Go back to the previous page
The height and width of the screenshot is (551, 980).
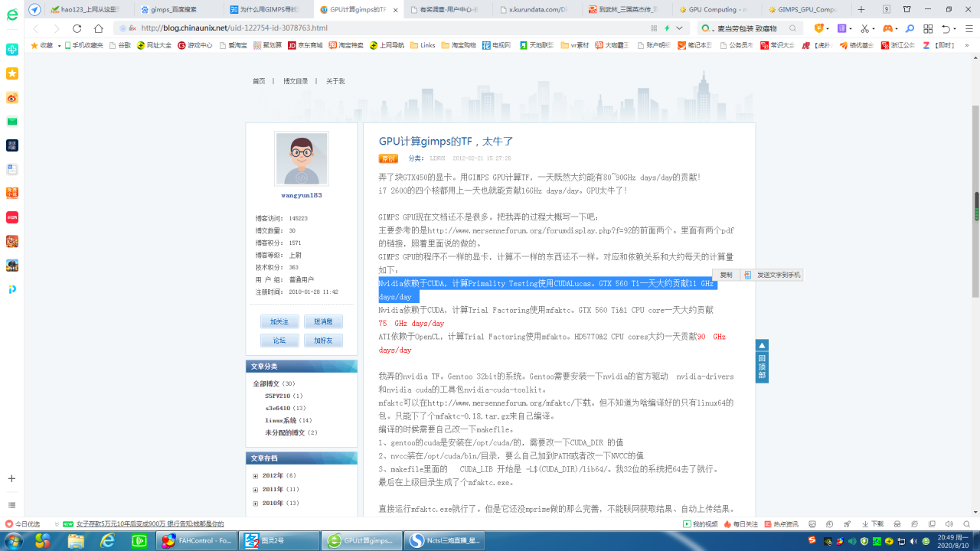36,28
